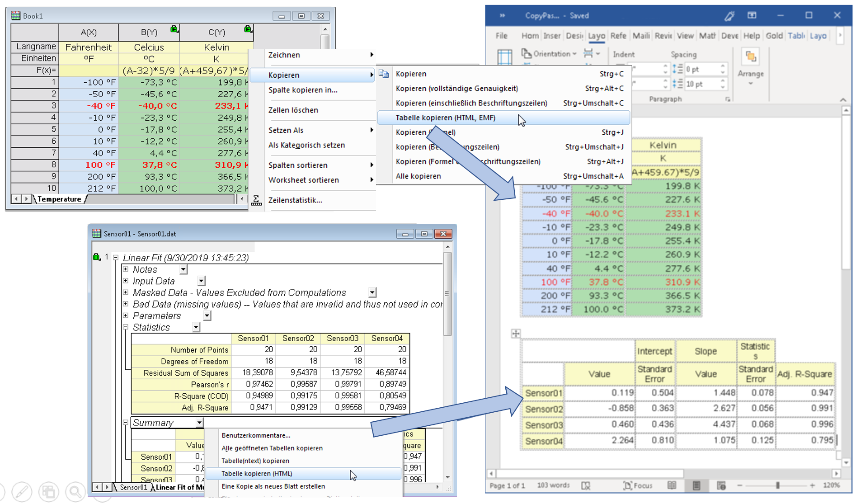Click the proofing errors icon in Word's status bar
The height and width of the screenshot is (504, 856).
[x=586, y=485]
